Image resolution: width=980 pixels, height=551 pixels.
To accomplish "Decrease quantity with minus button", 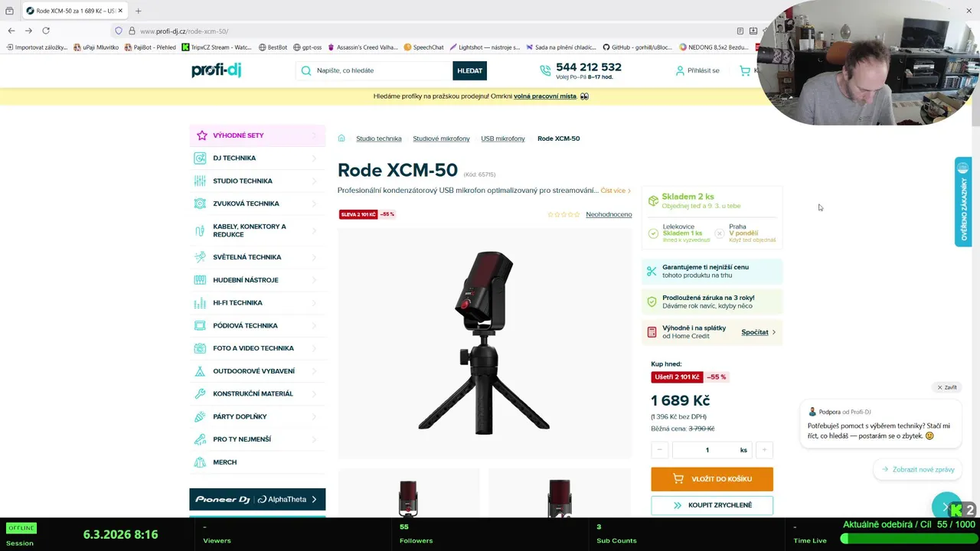I will pyautogui.click(x=660, y=450).
